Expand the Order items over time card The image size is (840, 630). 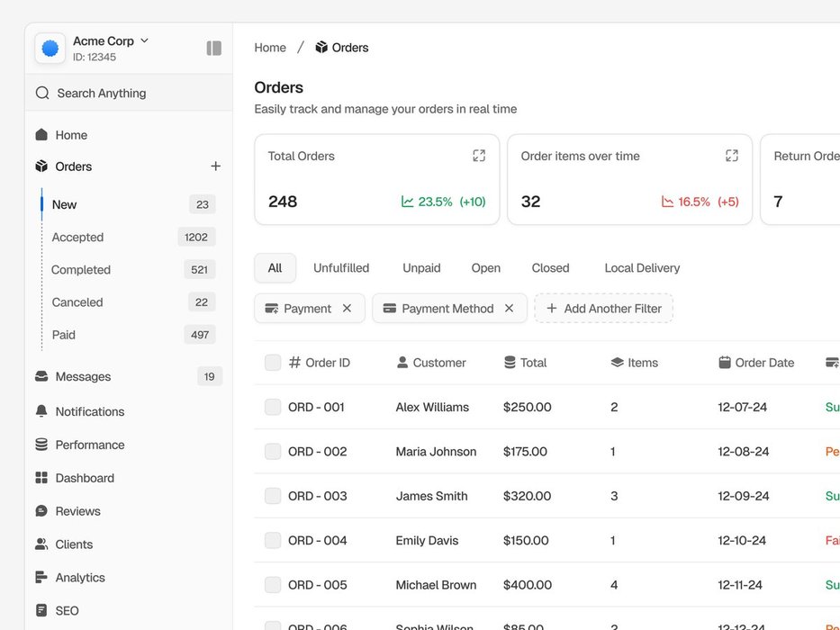tap(731, 156)
